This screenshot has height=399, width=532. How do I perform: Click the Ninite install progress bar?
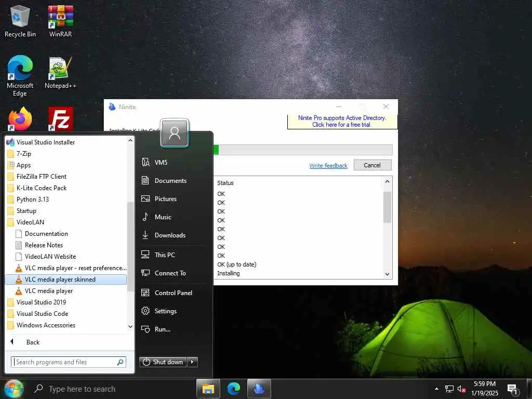303,150
